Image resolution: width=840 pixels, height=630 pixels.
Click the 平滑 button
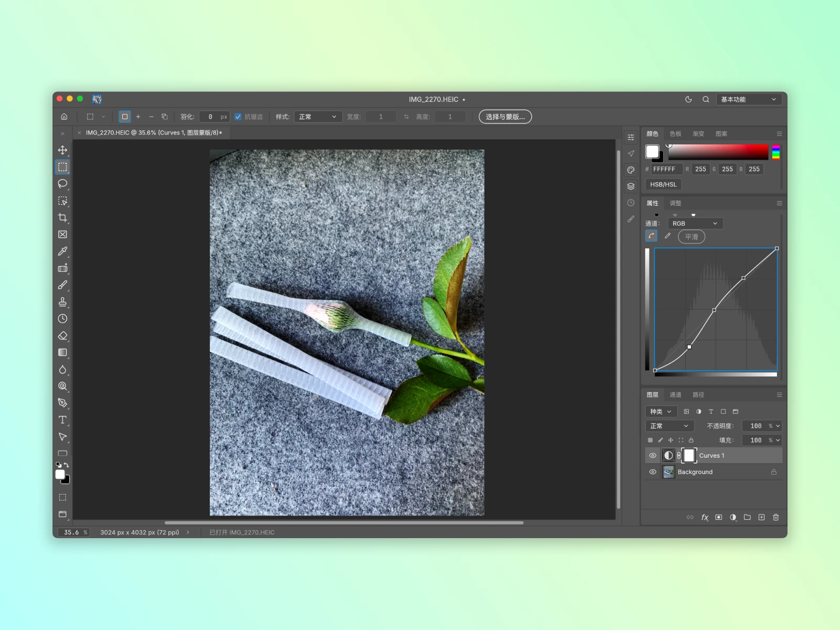pyautogui.click(x=691, y=237)
